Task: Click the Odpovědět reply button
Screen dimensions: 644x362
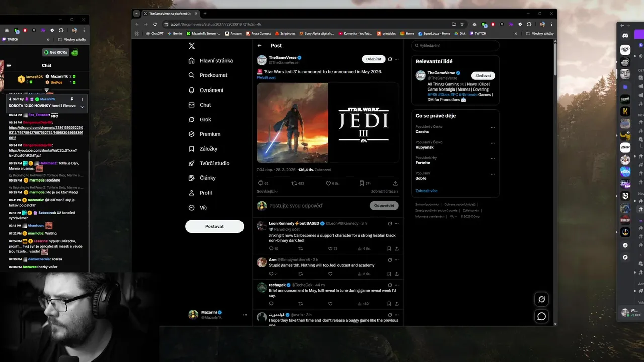Action: pos(384,206)
